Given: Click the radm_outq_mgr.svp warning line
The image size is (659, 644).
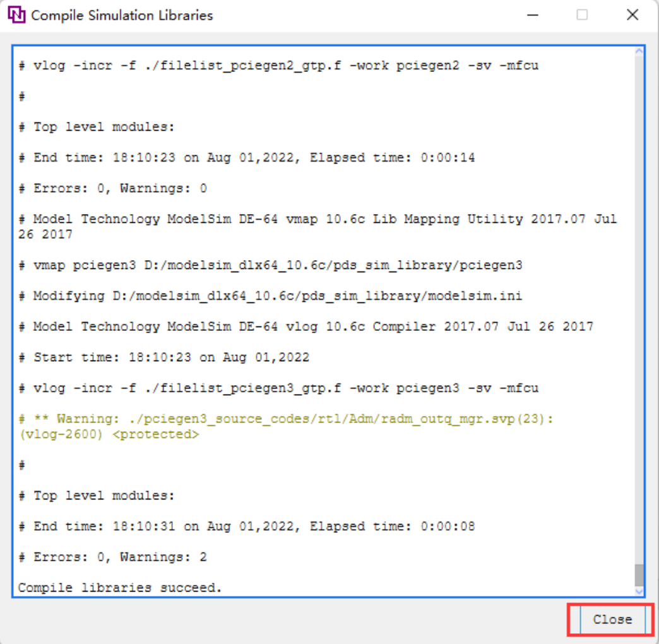Looking at the screenshot, I should pyautogui.click(x=286, y=426).
